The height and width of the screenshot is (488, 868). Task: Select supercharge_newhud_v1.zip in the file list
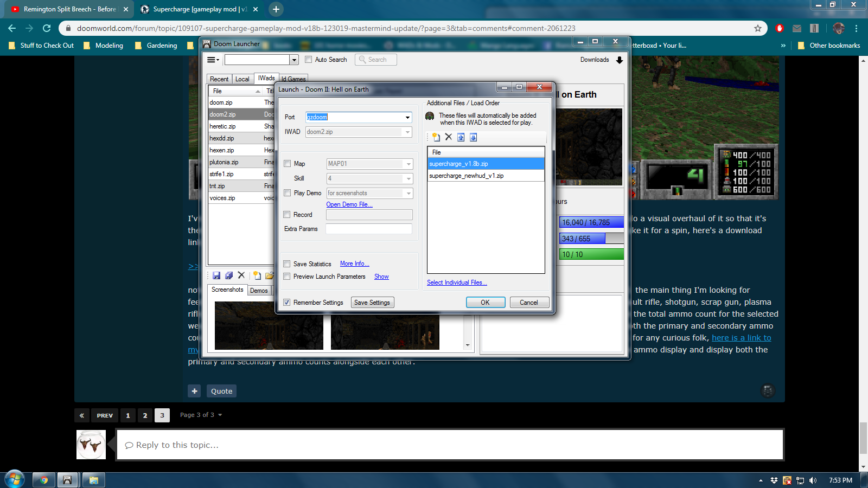click(486, 176)
